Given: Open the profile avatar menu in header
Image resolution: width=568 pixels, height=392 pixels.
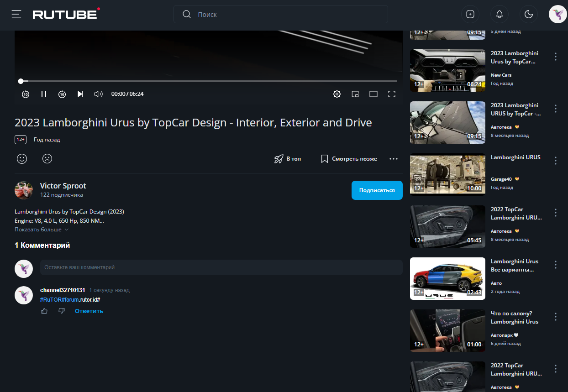Looking at the screenshot, I should [558, 14].
